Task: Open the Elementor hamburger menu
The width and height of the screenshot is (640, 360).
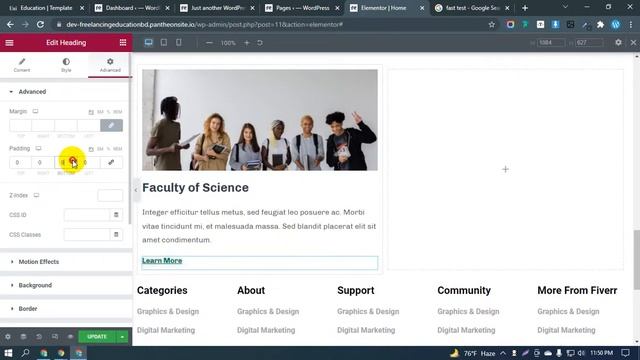Action: (9, 43)
